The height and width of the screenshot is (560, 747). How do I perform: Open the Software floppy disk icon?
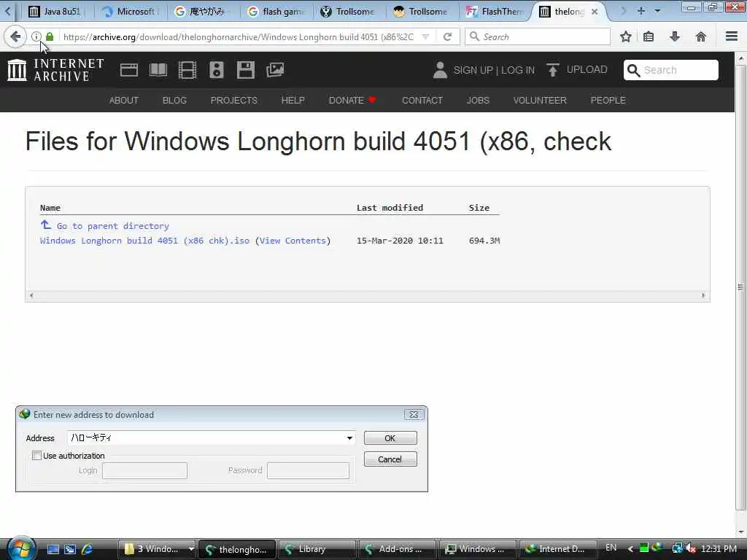(245, 70)
